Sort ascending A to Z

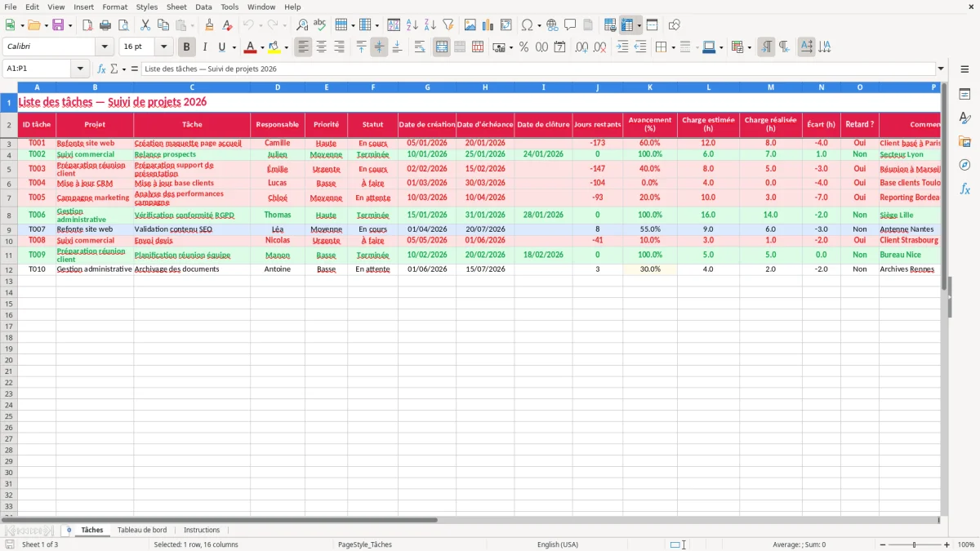[412, 25]
